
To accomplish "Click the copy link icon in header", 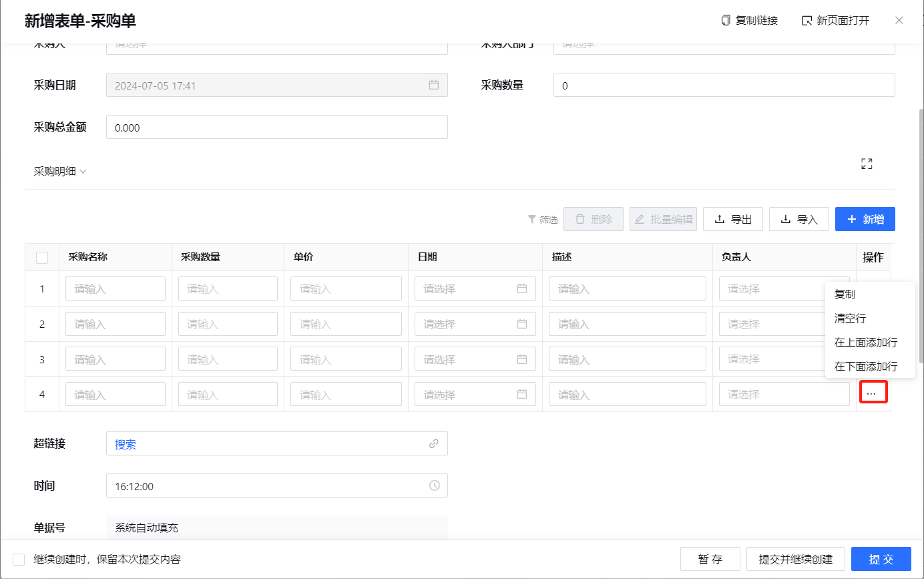I will 726,20.
